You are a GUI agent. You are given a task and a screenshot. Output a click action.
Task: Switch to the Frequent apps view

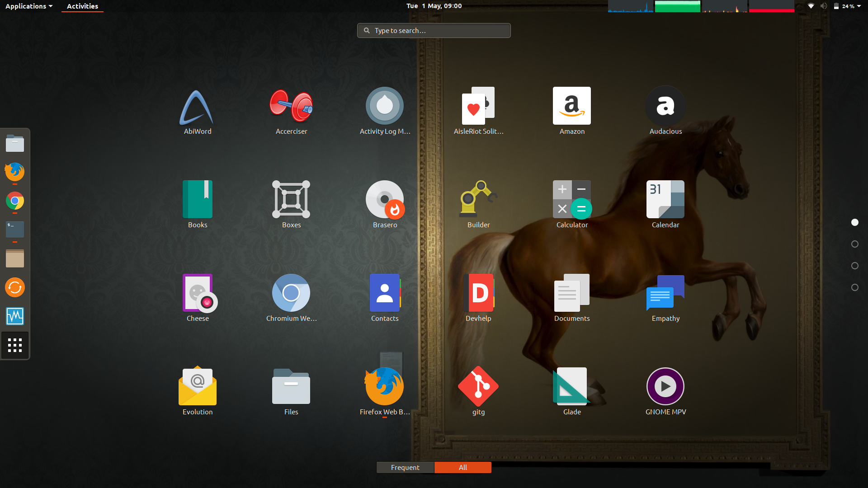pyautogui.click(x=405, y=467)
